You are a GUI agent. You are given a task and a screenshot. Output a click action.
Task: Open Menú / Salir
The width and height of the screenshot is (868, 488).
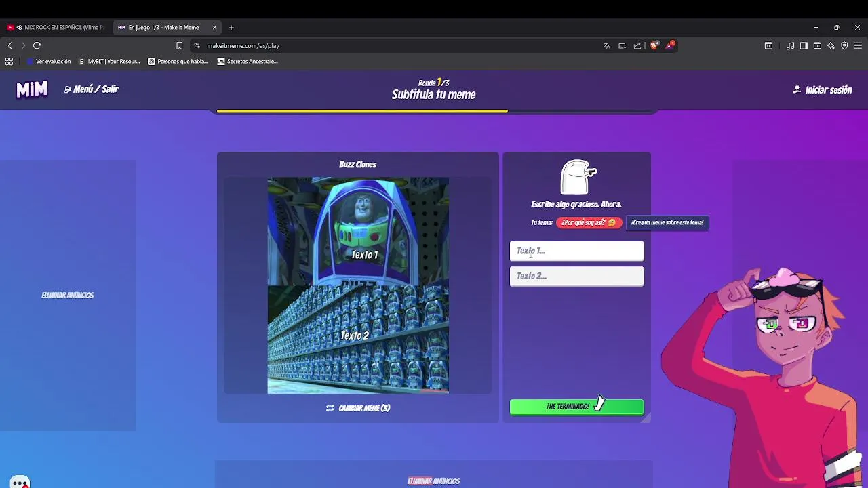[x=92, y=89]
